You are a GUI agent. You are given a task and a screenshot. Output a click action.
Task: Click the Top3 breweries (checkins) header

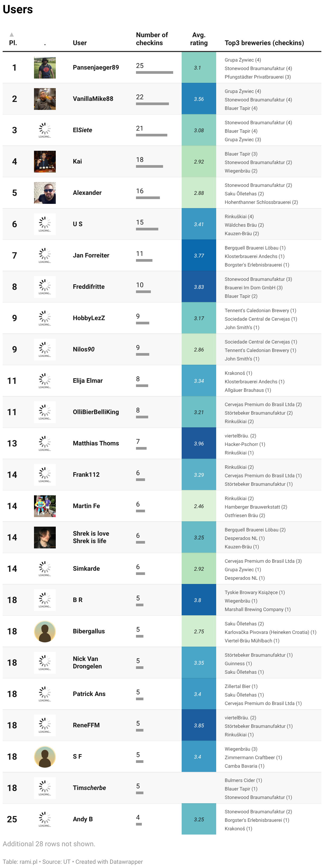point(264,43)
